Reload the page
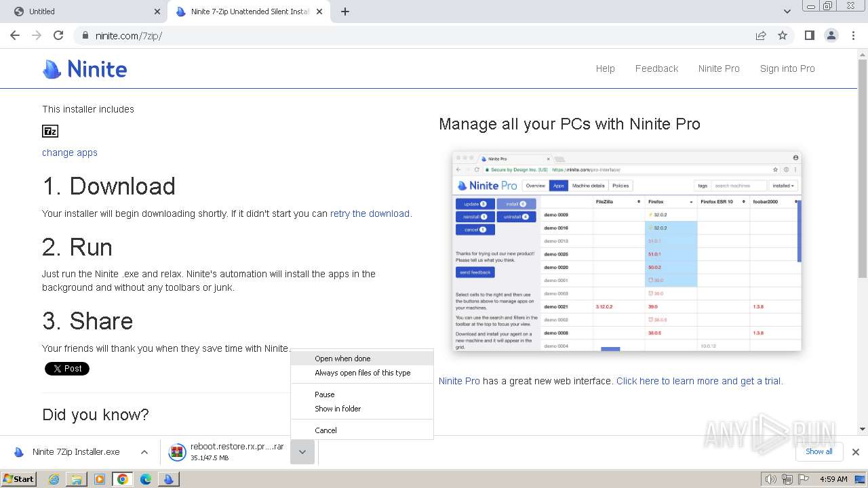The image size is (868, 488). (58, 35)
